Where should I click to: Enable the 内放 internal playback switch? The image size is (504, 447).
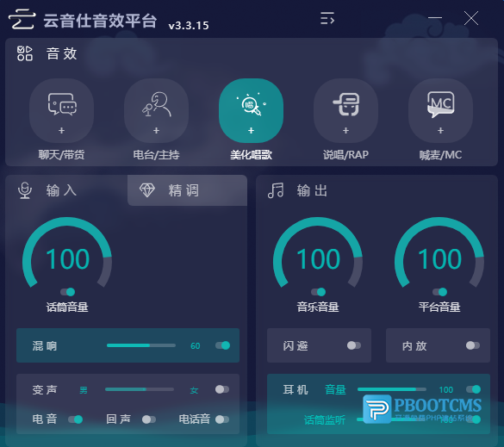pyautogui.click(x=473, y=345)
